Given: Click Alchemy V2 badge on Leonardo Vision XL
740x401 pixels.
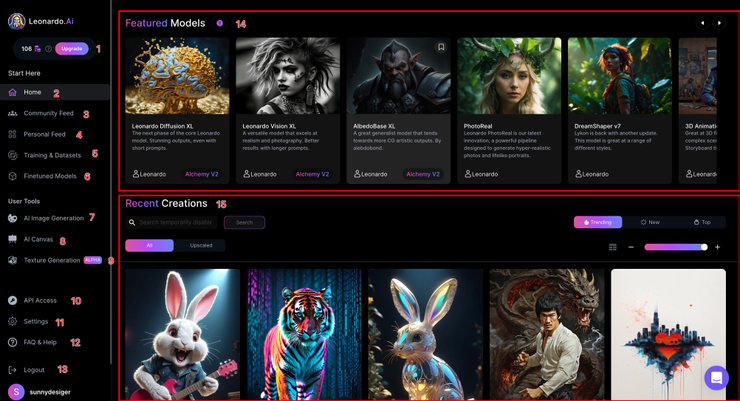Looking at the screenshot, I should (312, 174).
